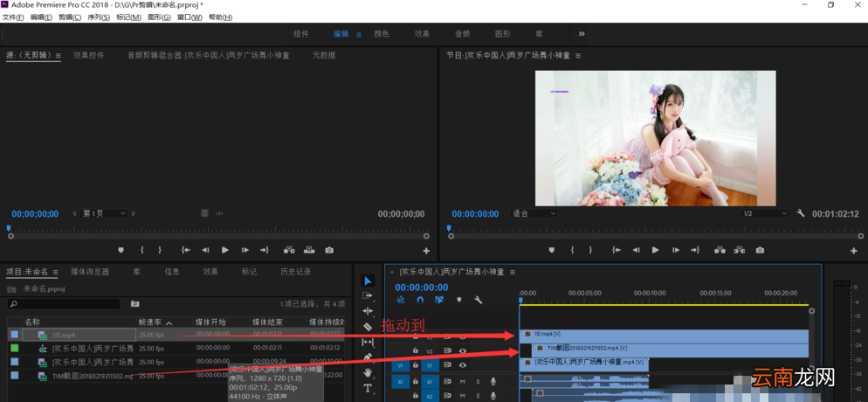Select the Type tool

(x=368, y=388)
